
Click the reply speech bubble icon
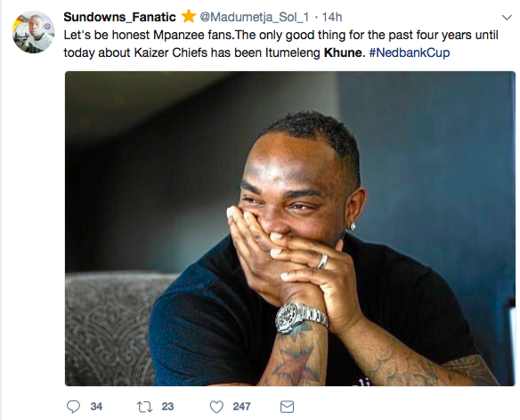(73, 407)
